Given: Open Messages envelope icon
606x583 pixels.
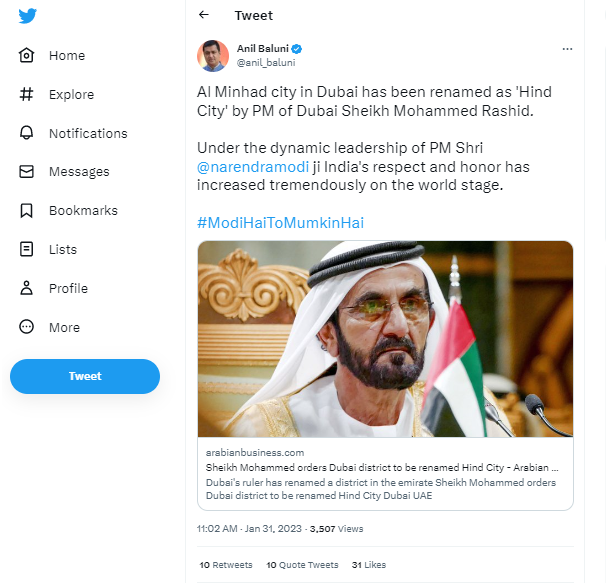Looking at the screenshot, I should pyautogui.click(x=26, y=172).
